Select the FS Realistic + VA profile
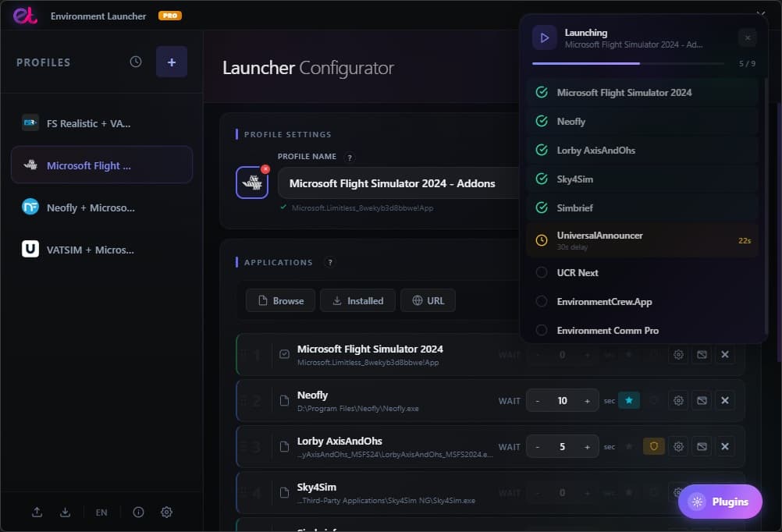The height and width of the screenshot is (532, 782). [101, 123]
